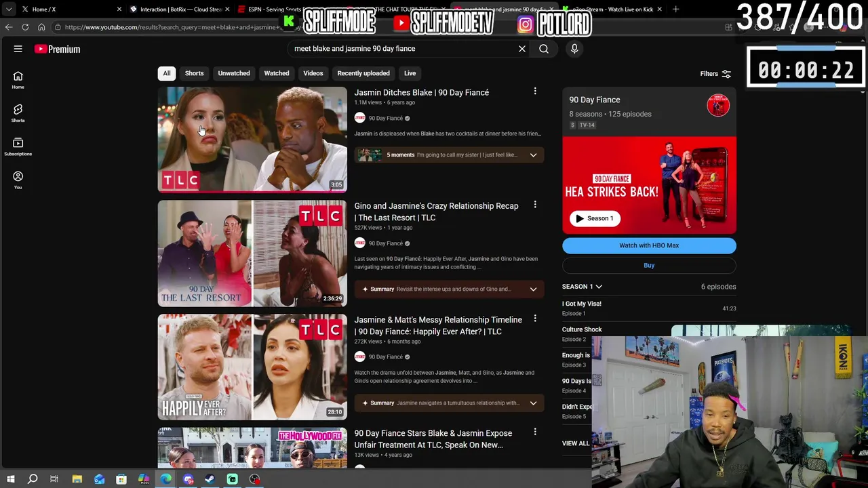Open Discord from the taskbar
Image resolution: width=868 pixels, height=488 pixels.
(x=188, y=479)
